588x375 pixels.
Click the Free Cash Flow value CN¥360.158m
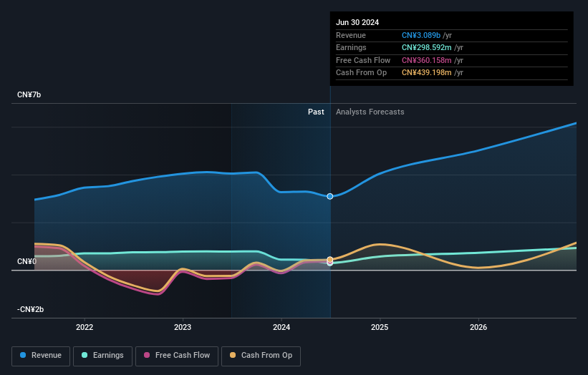click(x=427, y=60)
